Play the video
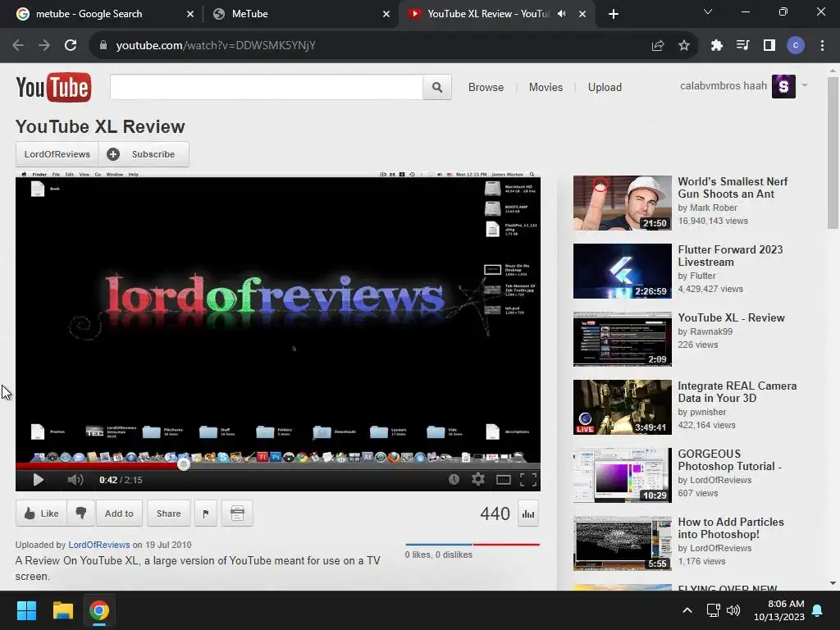 tap(38, 479)
